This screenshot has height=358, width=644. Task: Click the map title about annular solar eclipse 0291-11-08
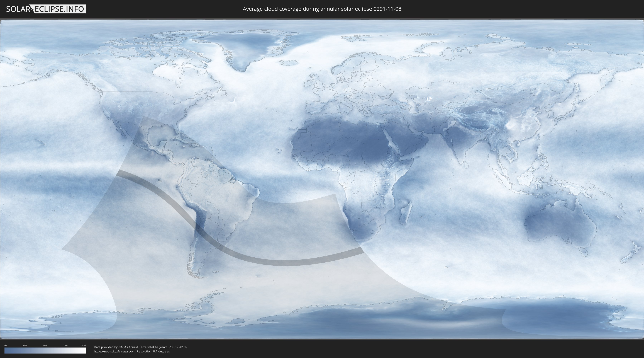pyautogui.click(x=322, y=9)
